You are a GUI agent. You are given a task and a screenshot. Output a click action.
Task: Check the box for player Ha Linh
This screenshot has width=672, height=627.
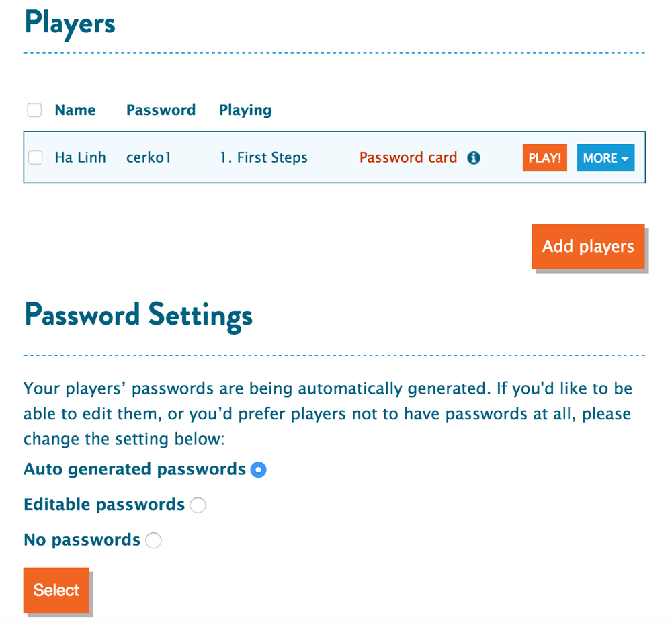tap(35, 158)
